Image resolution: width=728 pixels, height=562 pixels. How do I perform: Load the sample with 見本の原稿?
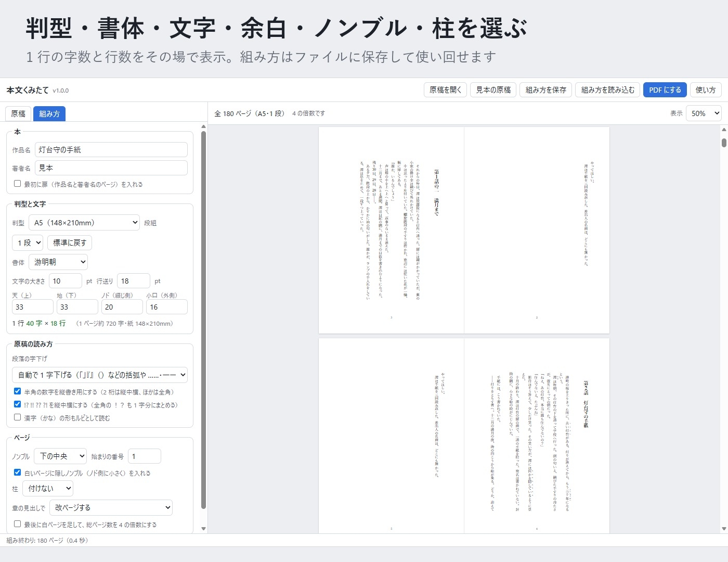(493, 90)
